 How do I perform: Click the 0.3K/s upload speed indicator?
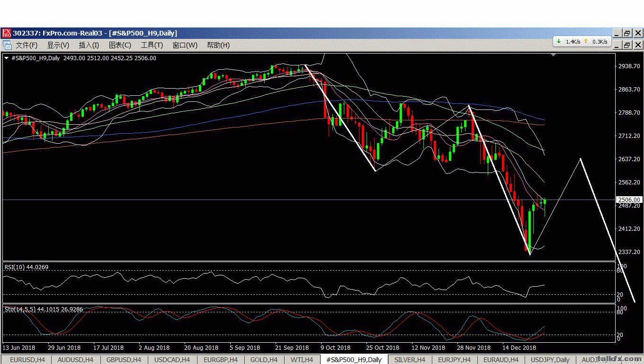(x=596, y=42)
